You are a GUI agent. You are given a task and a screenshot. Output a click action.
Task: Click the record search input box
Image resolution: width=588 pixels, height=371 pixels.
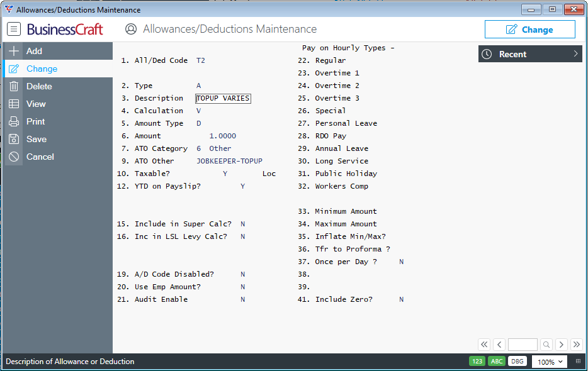pyautogui.click(x=523, y=345)
